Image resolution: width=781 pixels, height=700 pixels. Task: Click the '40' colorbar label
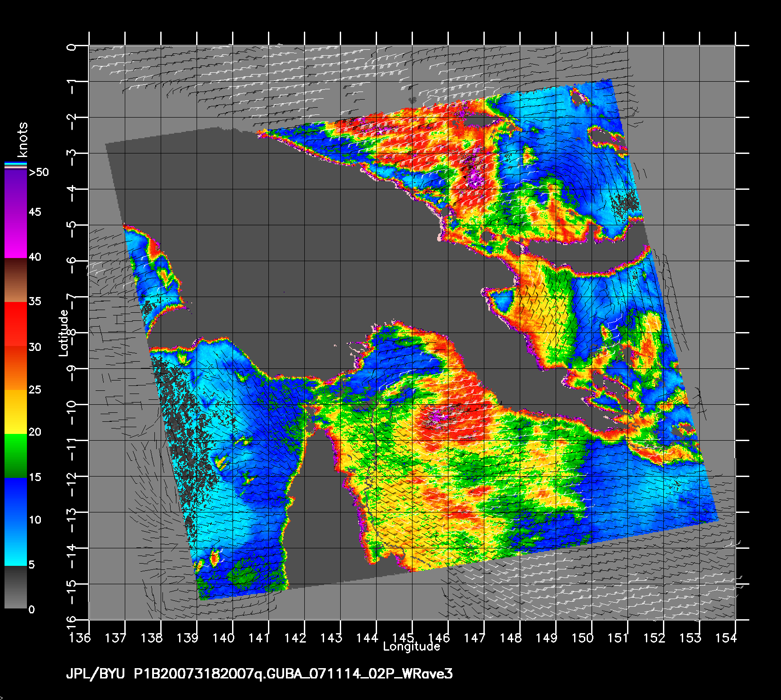pyautogui.click(x=35, y=257)
